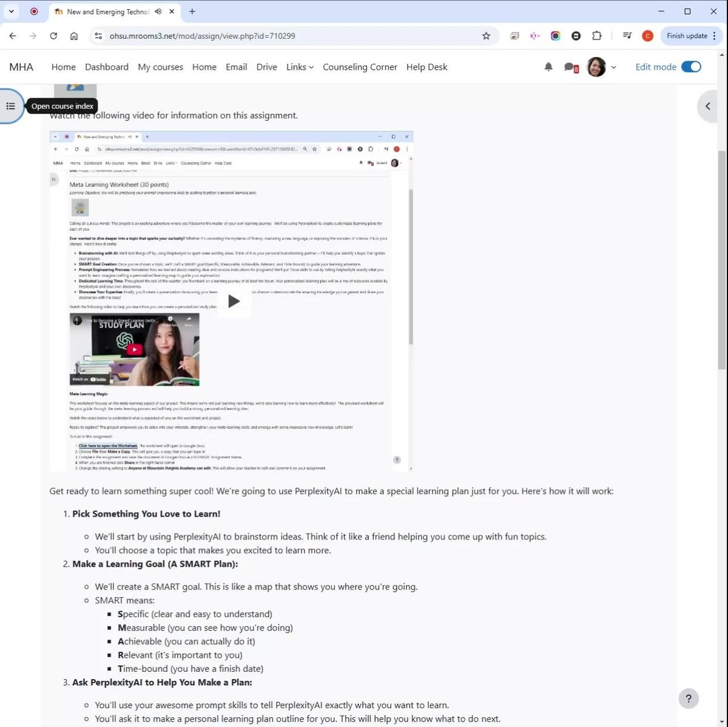
Task: Open the course index sidebar
Action: pos(10,106)
